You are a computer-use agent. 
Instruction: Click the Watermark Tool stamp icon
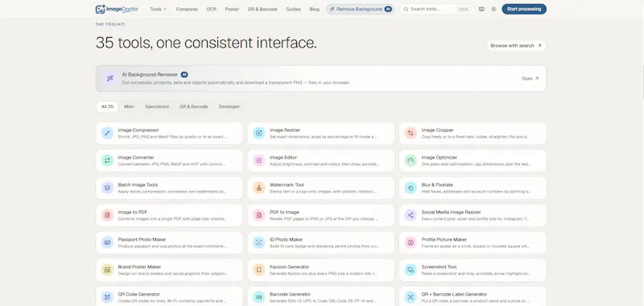point(258,188)
